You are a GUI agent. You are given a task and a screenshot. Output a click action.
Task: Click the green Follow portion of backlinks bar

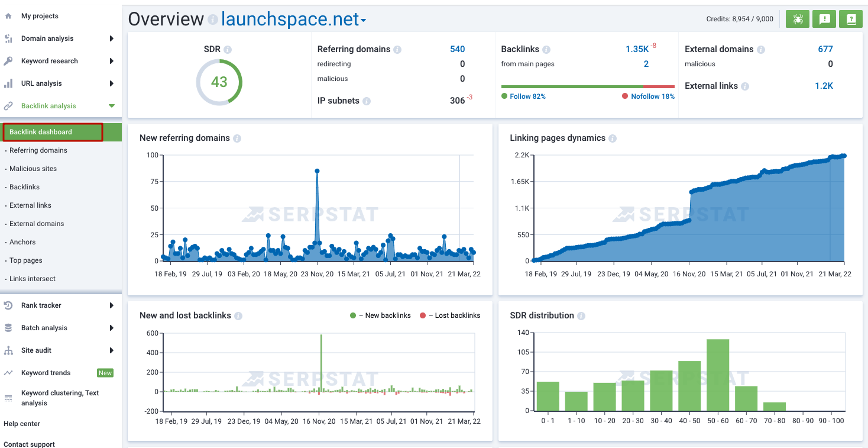click(572, 86)
